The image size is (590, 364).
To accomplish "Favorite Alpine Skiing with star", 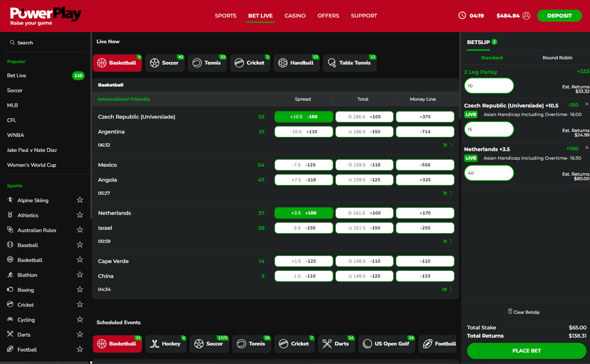I will tap(80, 200).
